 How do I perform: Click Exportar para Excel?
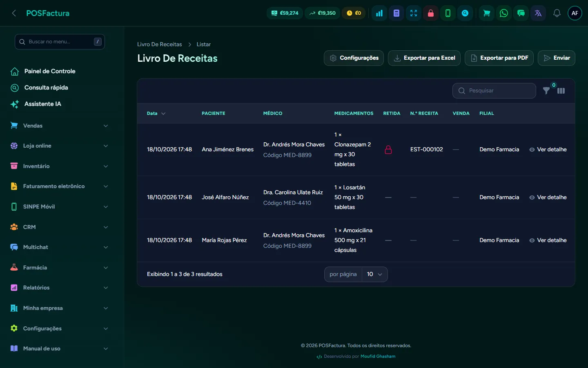pos(424,58)
